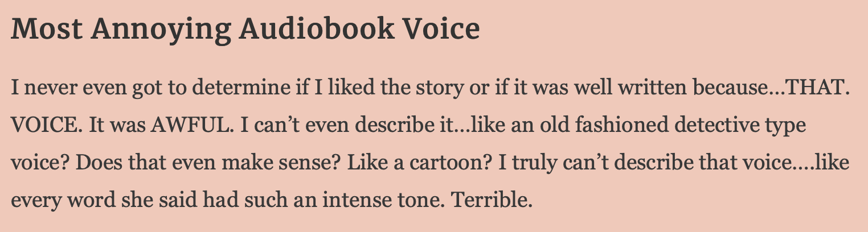Click the heading "Most Annoying Audiobook Voice"
Viewport: 868px width, 232px height.
coord(245,30)
